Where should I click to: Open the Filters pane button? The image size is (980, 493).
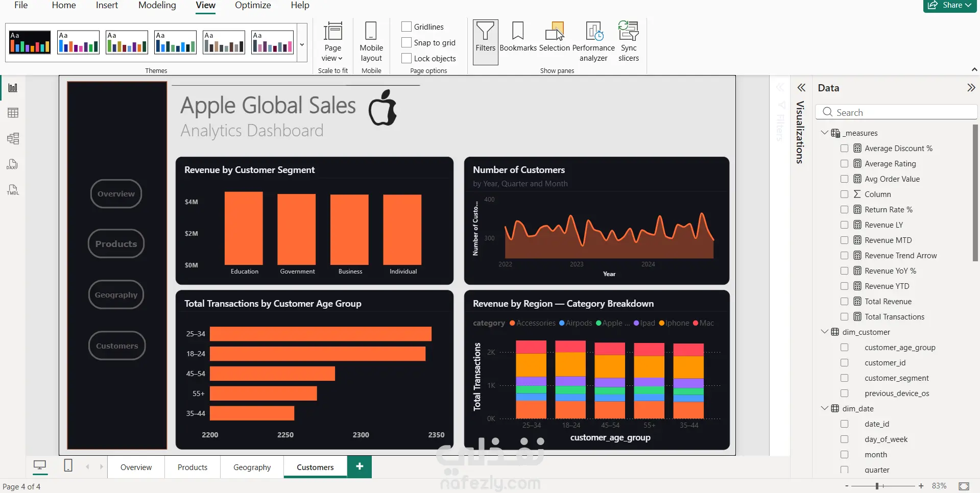point(485,42)
